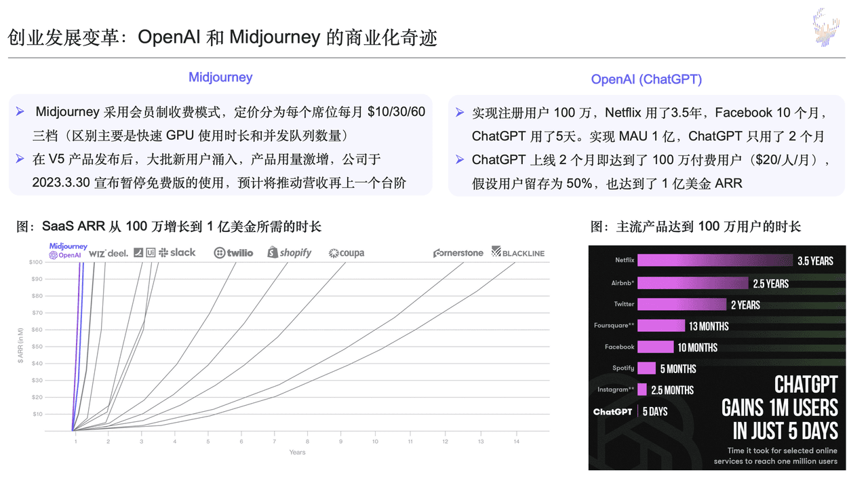868x479 pixels.
Task: Click the '2.5 YEARS' value
Action: tap(771, 284)
